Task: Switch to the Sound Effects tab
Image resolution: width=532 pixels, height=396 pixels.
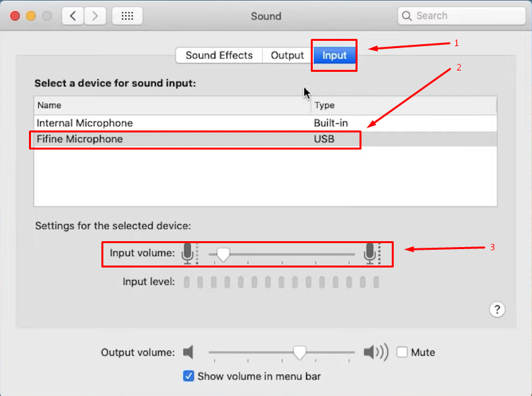Action: pos(219,55)
